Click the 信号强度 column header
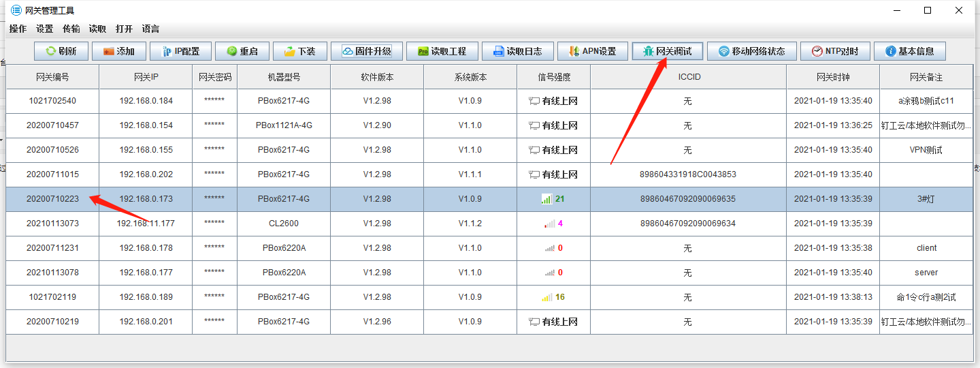 click(x=553, y=77)
